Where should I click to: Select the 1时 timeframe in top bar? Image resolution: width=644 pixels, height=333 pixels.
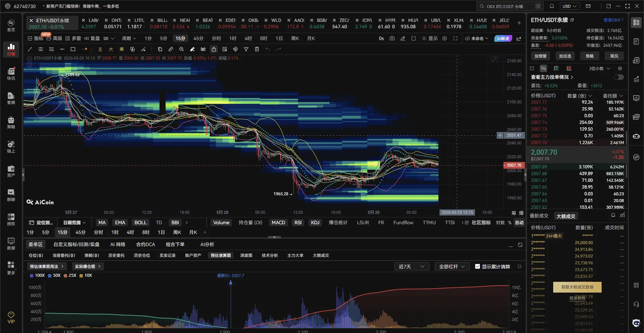pyautogui.click(x=233, y=38)
